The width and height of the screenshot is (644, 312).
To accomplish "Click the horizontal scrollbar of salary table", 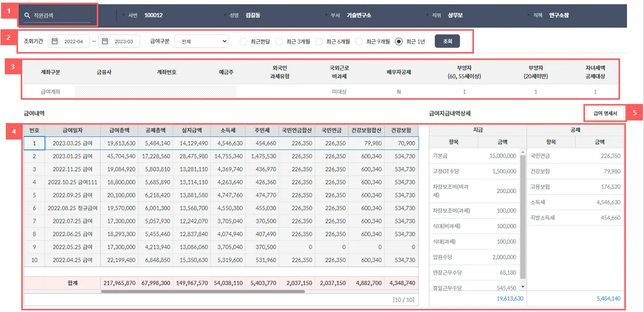I will tap(203, 291).
